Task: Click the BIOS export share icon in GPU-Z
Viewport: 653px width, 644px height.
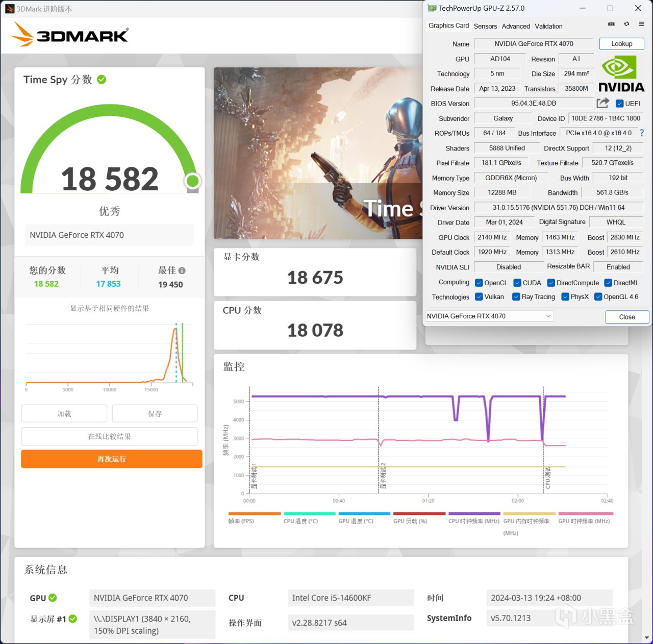Action: click(x=603, y=103)
